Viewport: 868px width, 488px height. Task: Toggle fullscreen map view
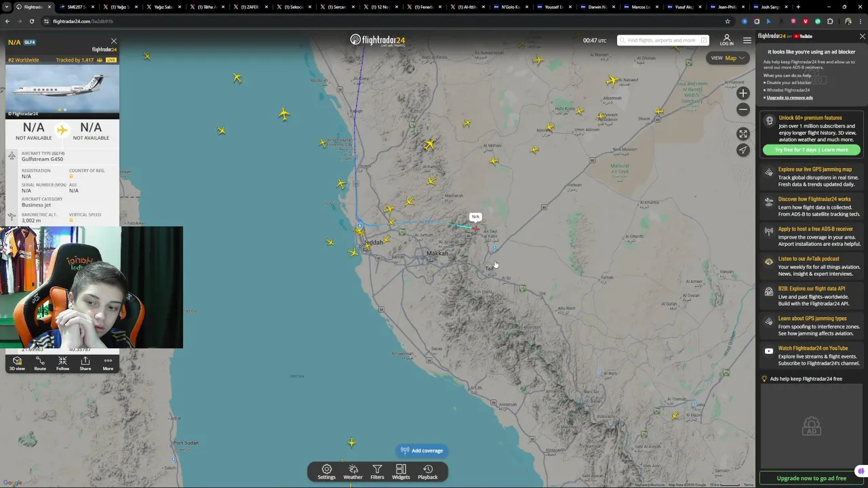(x=743, y=134)
